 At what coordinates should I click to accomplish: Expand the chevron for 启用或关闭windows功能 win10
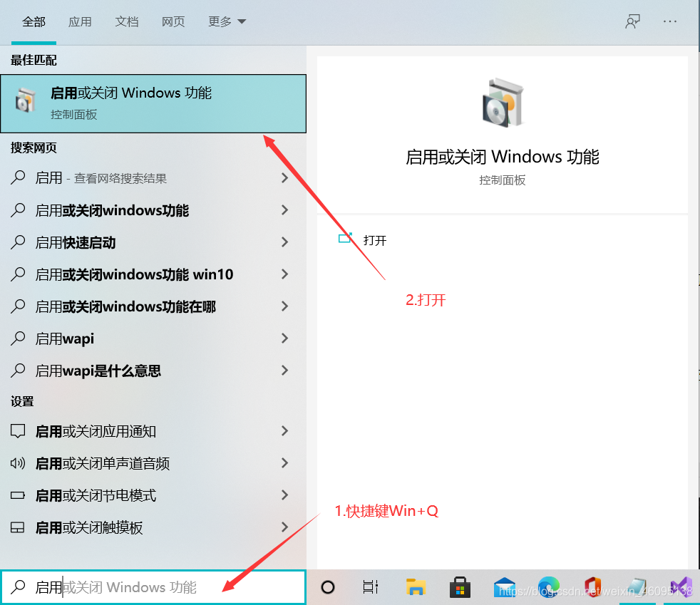coord(284,274)
